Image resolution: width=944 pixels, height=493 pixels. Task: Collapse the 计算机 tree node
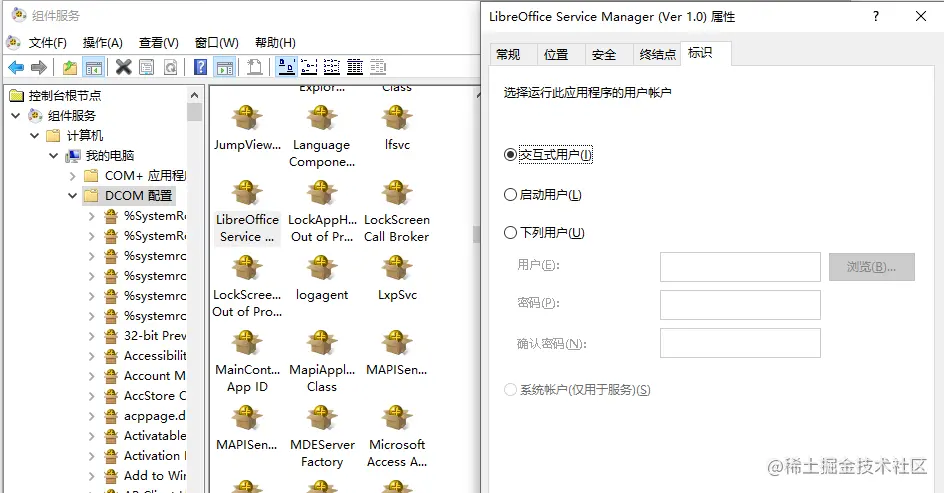pyautogui.click(x=35, y=135)
